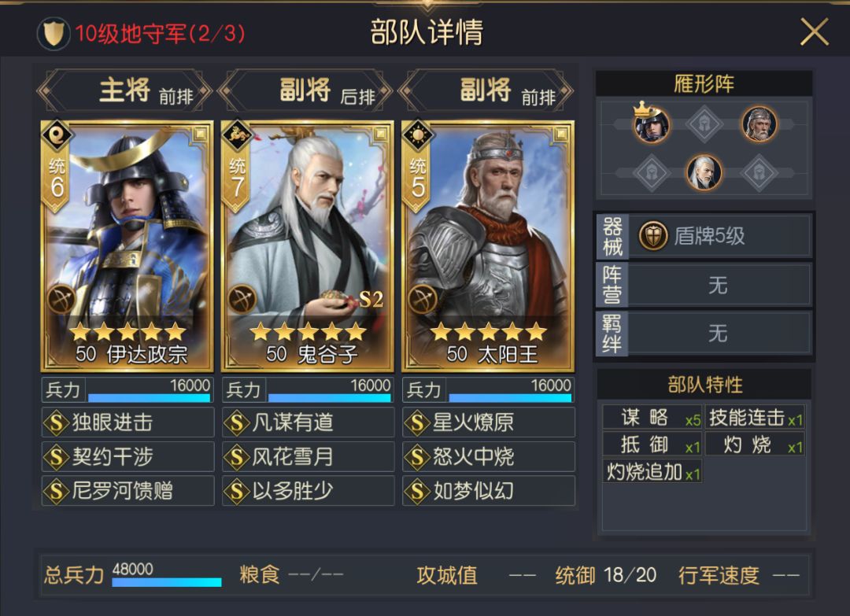The height and width of the screenshot is (616, 850).
Task: Click archer troop-type icon on 伊达政宗 card
Action: tap(61, 299)
